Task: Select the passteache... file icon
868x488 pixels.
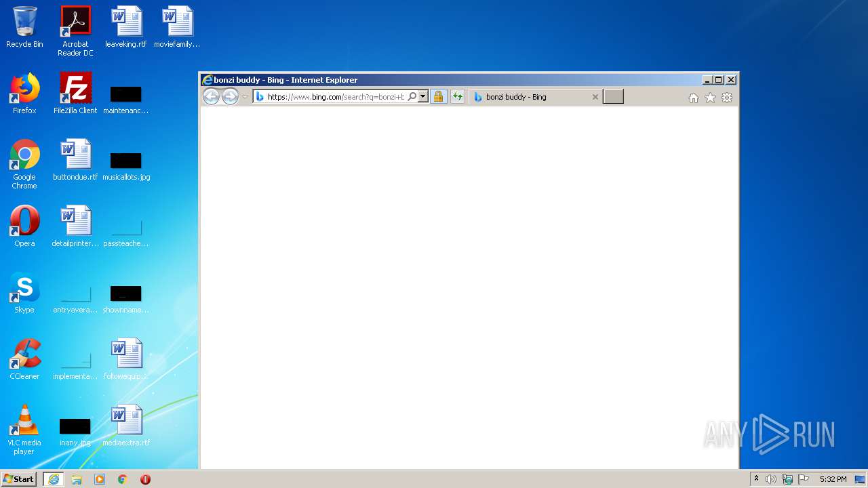Action: click(x=126, y=232)
